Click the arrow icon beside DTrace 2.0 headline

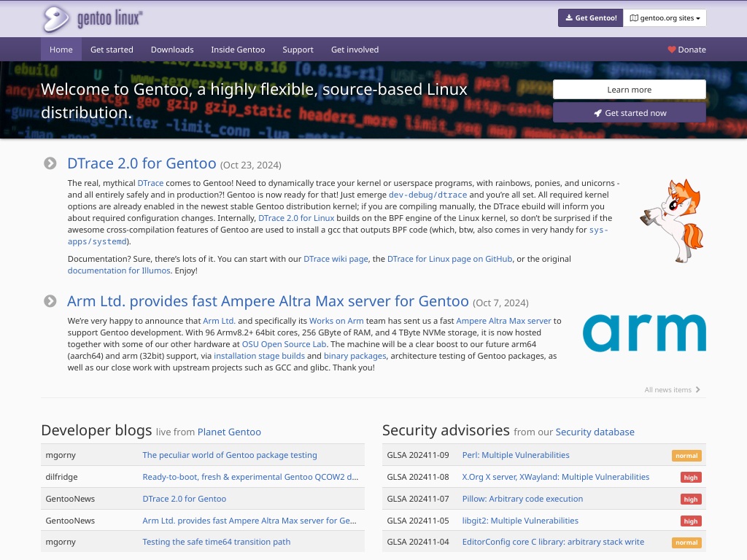[x=50, y=163]
